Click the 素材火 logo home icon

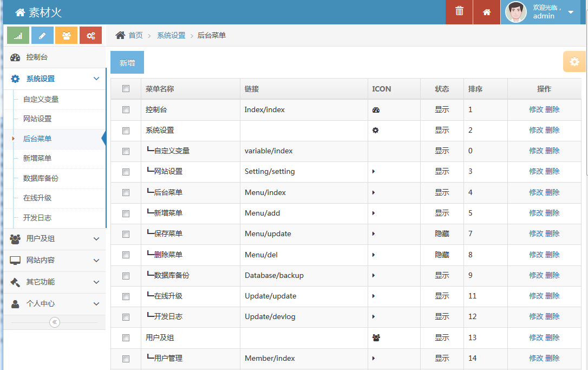(20, 13)
